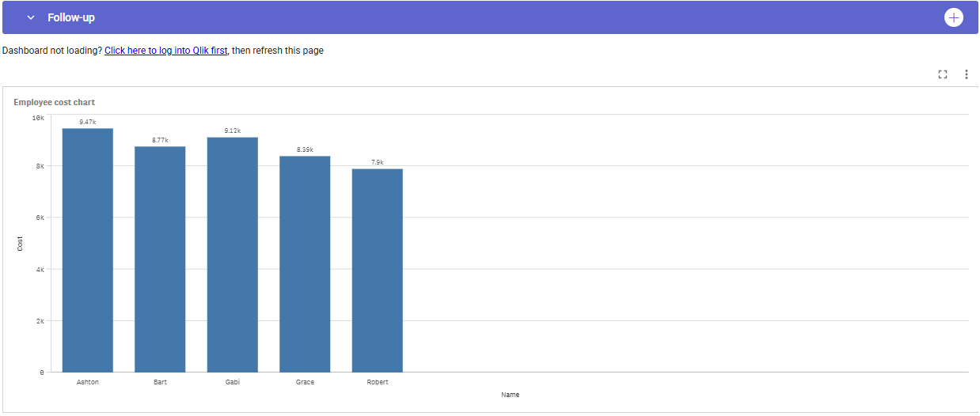Click the plus icon in Follow-up header
Screen dimensions: 980x416
(954, 17)
